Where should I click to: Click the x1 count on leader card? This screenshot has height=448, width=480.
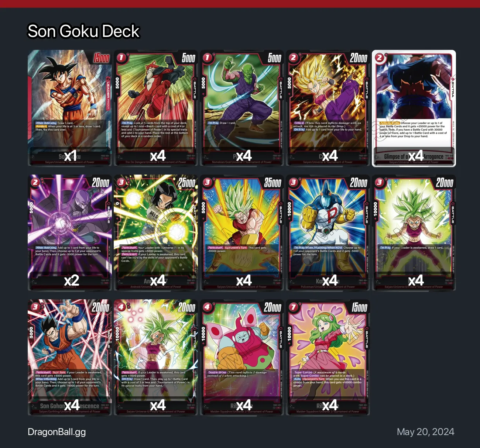pyautogui.click(x=70, y=156)
